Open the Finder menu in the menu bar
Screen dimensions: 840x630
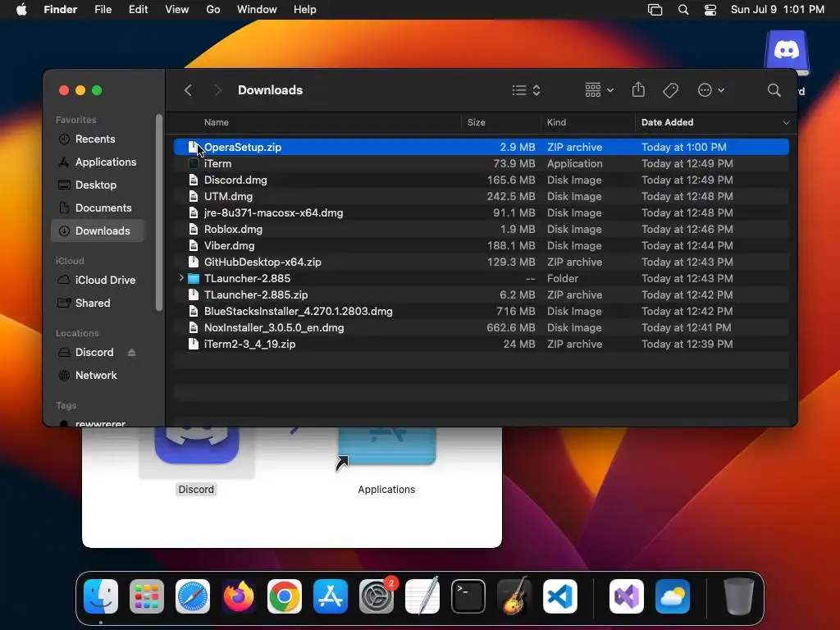coord(60,10)
